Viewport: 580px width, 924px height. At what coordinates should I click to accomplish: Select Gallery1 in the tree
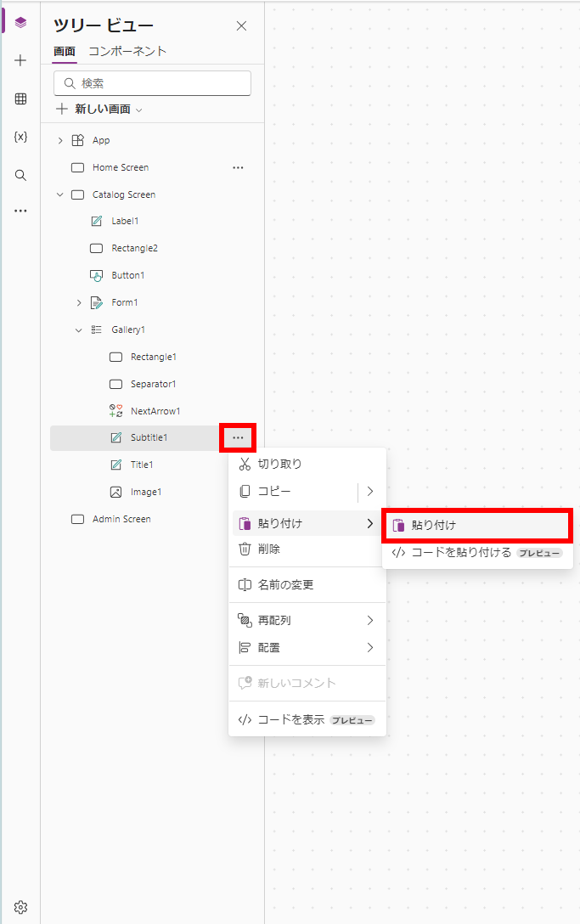(x=128, y=330)
